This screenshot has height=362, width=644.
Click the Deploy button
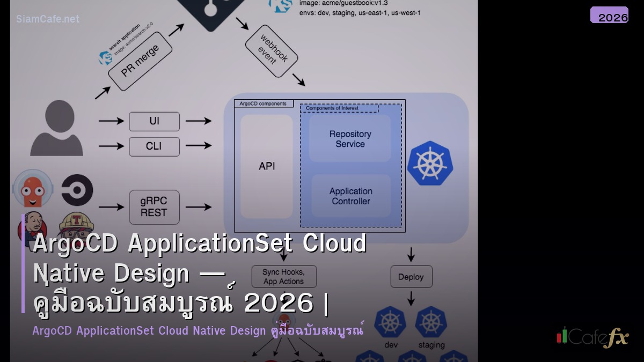pyautogui.click(x=411, y=277)
